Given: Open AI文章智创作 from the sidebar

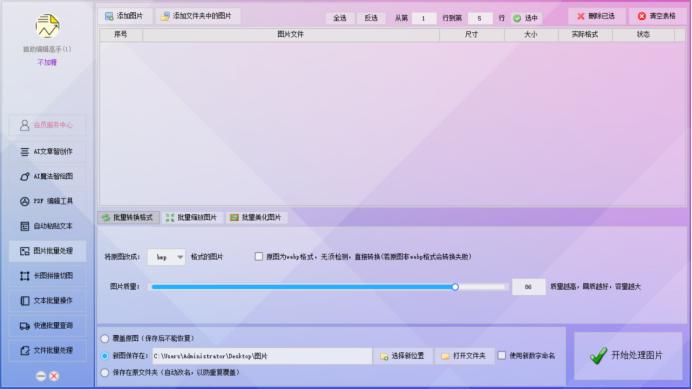Looking at the screenshot, I should [47, 151].
